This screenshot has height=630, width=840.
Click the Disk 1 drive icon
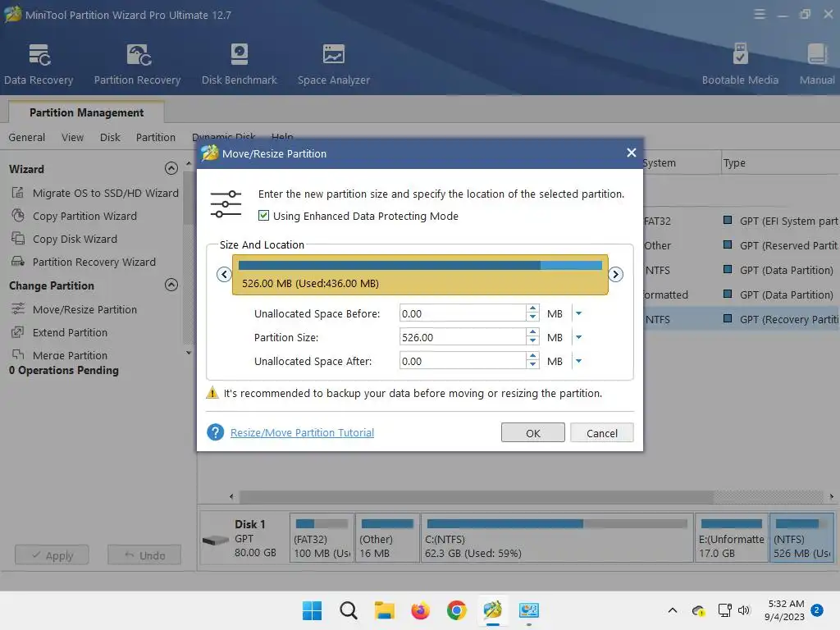tap(216, 540)
